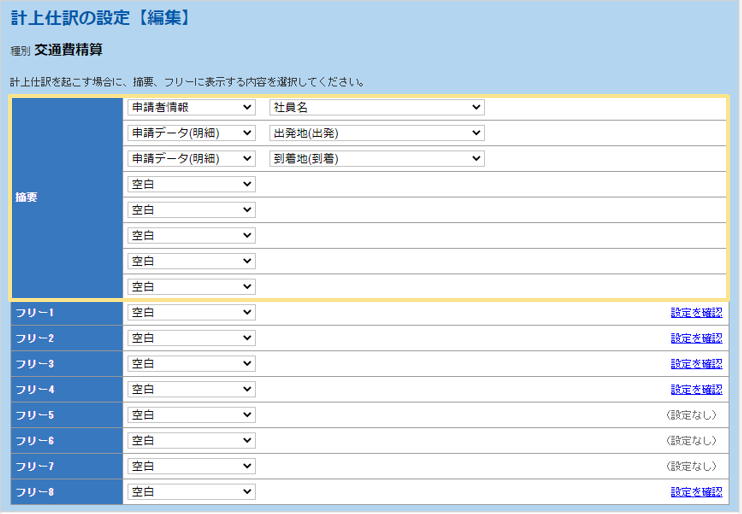Viewport: 742px width, 514px height.
Task: Follow the 設定を確認 link for フリー3
Action: point(696,364)
